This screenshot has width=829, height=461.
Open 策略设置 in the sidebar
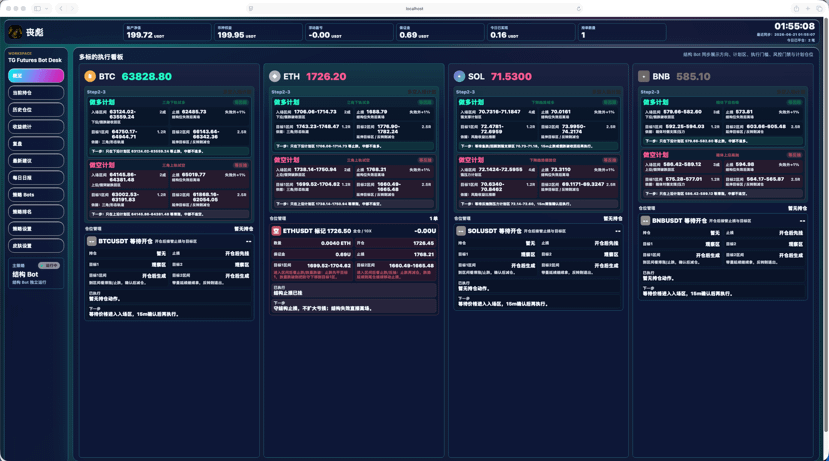36,228
